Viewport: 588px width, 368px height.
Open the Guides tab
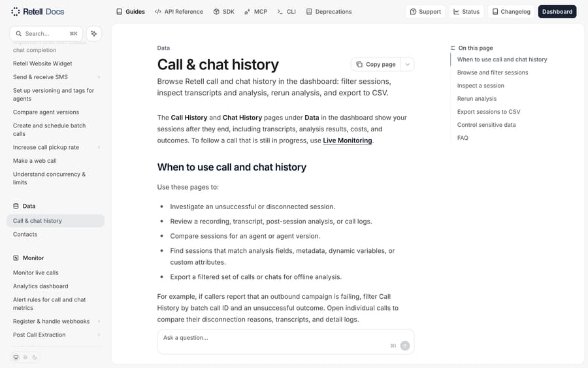131,12
